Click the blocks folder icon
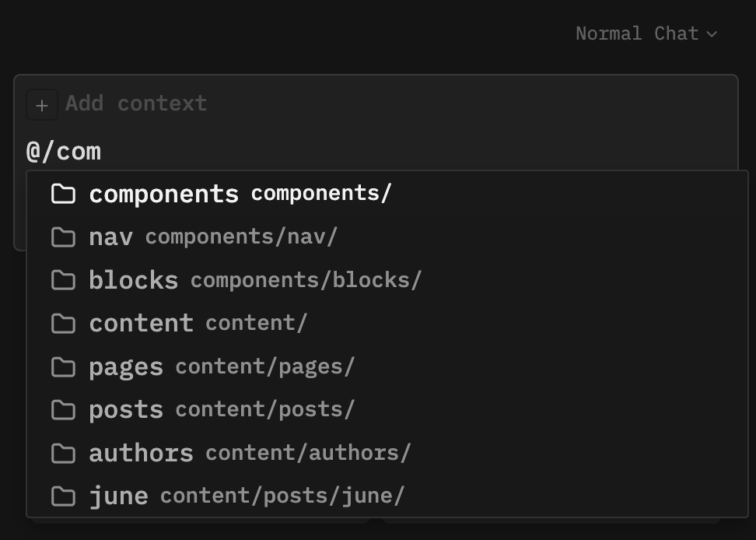Image resolution: width=756 pixels, height=540 pixels. click(63, 280)
